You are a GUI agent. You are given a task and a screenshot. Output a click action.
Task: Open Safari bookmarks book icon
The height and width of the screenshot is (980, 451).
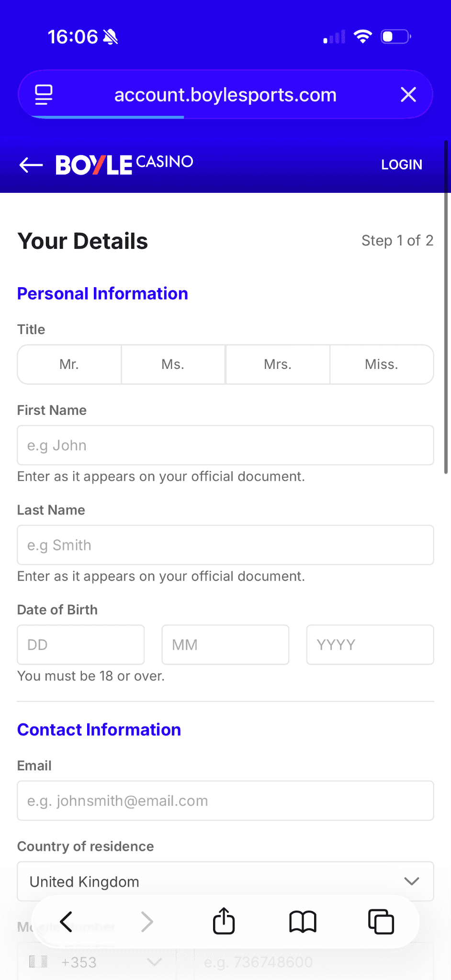[303, 922]
